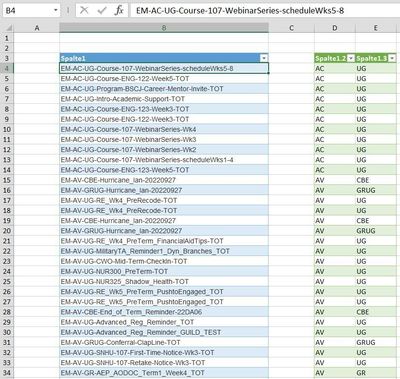This screenshot has height=379, width=400.
Task: Open the Spalte1.2 filter dropdown
Action: click(x=351, y=58)
